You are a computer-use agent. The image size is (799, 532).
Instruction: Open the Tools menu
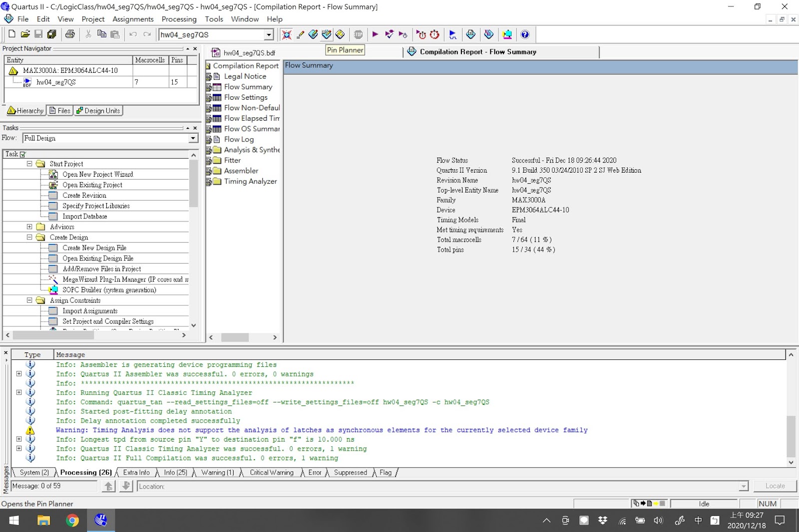tap(214, 19)
